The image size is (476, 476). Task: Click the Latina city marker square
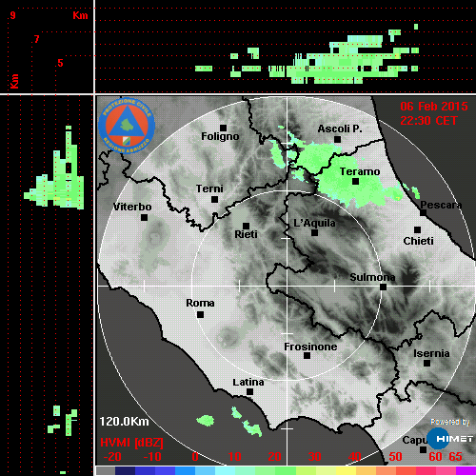pyautogui.click(x=249, y=391)
